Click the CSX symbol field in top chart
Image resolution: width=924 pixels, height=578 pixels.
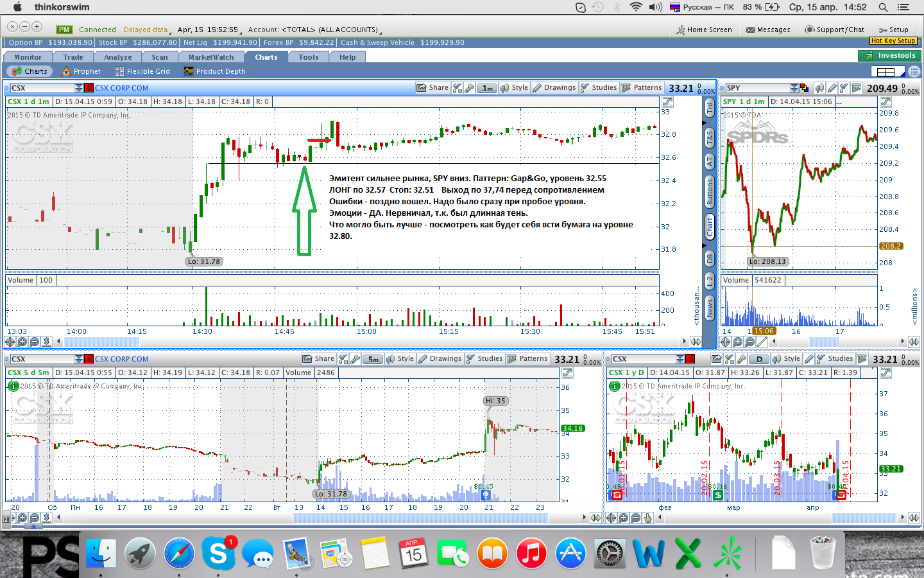click(x=42, y=88)
